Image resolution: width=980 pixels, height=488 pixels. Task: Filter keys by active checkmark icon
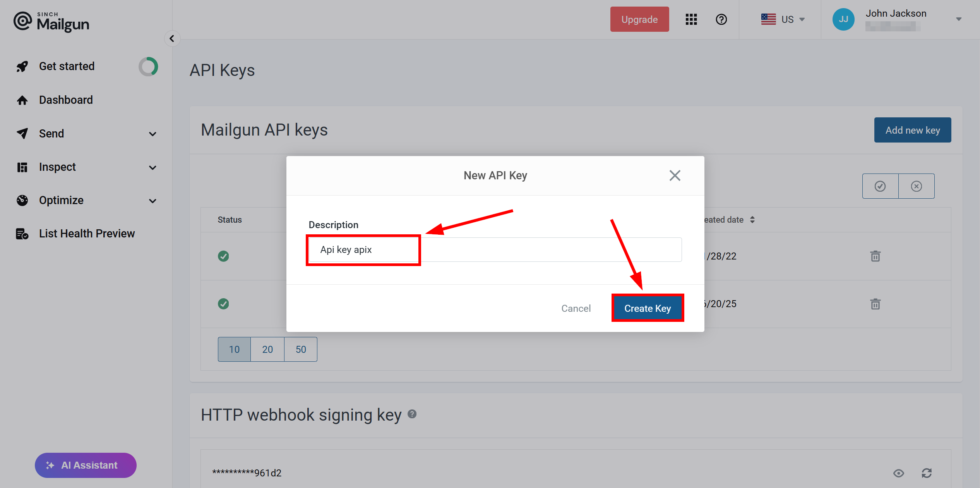pos(880,186)
